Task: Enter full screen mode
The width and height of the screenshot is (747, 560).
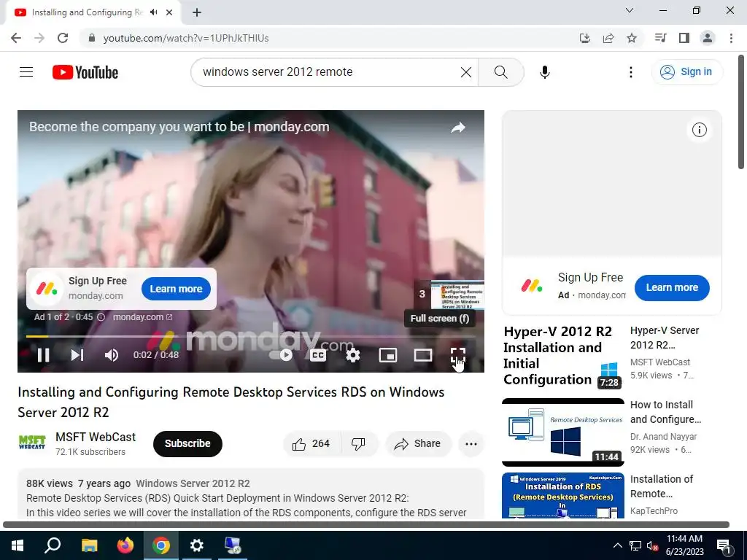Action: point(458,355)
